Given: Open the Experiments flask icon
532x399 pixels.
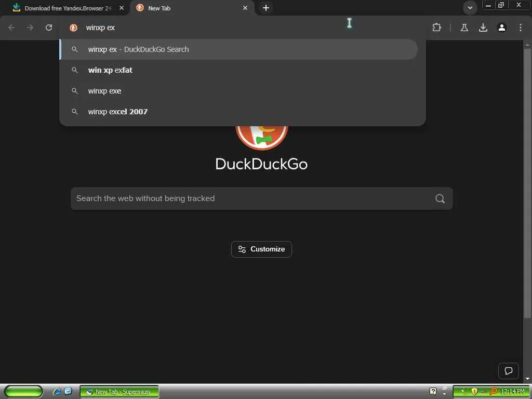Looking at the screenshot, I should point(464,28).
